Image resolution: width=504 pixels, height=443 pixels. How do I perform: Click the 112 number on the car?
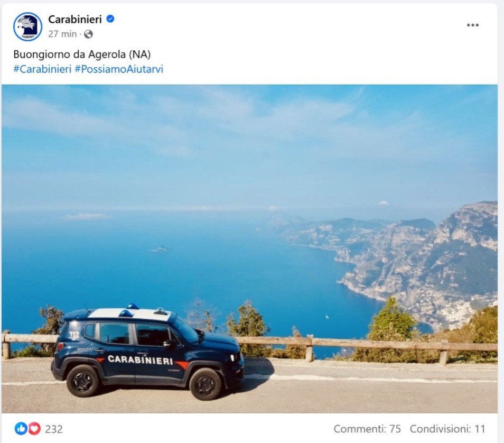[74, 335]
